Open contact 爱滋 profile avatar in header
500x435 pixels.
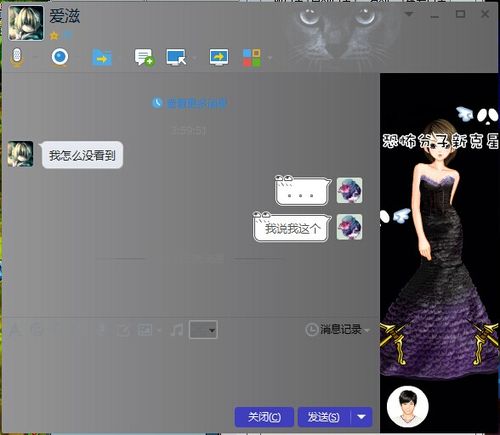pyautogui.click(x=26, y=23)
